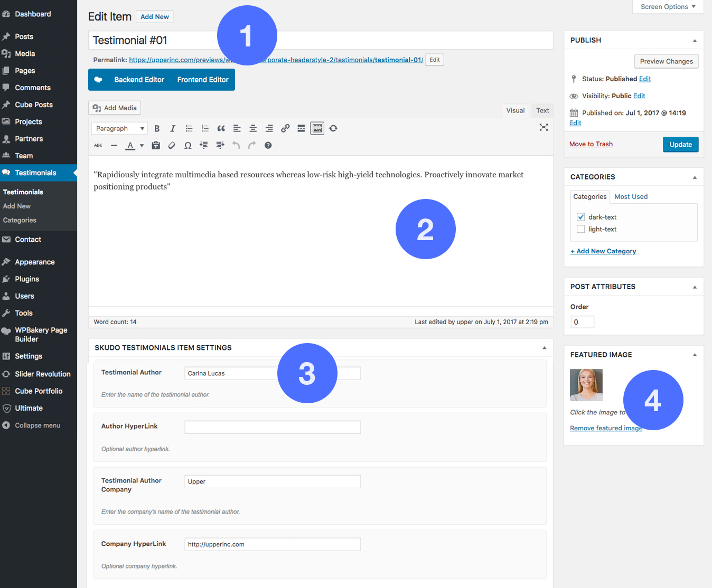Toggle bold formatting in the editor
The height and width of the screenshot is (588, 712).
pyautogui.click(x=157, y=129)
